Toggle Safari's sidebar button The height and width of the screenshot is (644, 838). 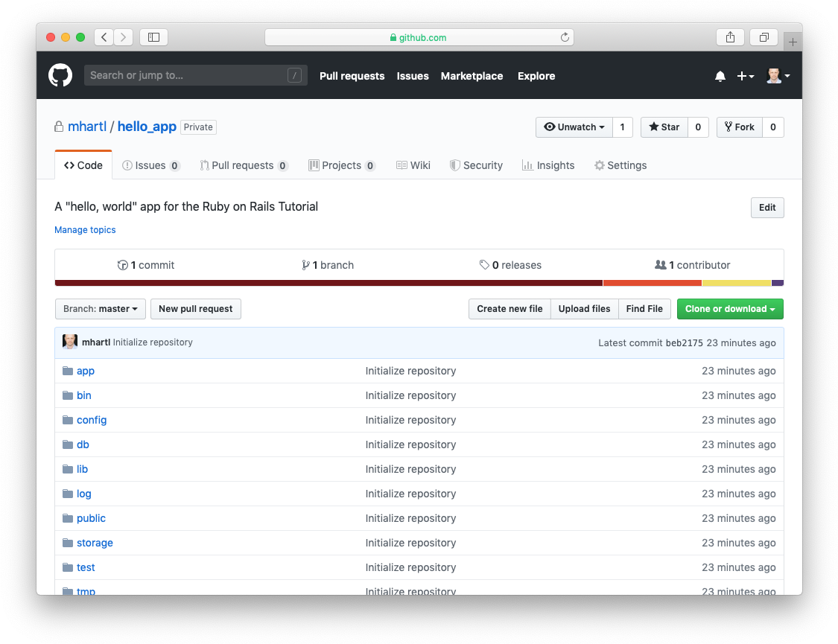(154, 36)
